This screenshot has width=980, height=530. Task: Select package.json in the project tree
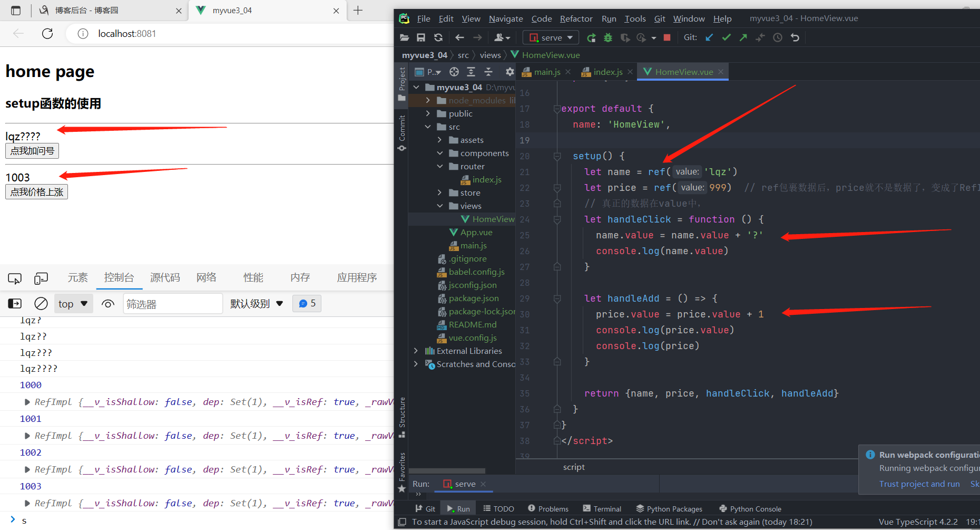tap(474, 298)
